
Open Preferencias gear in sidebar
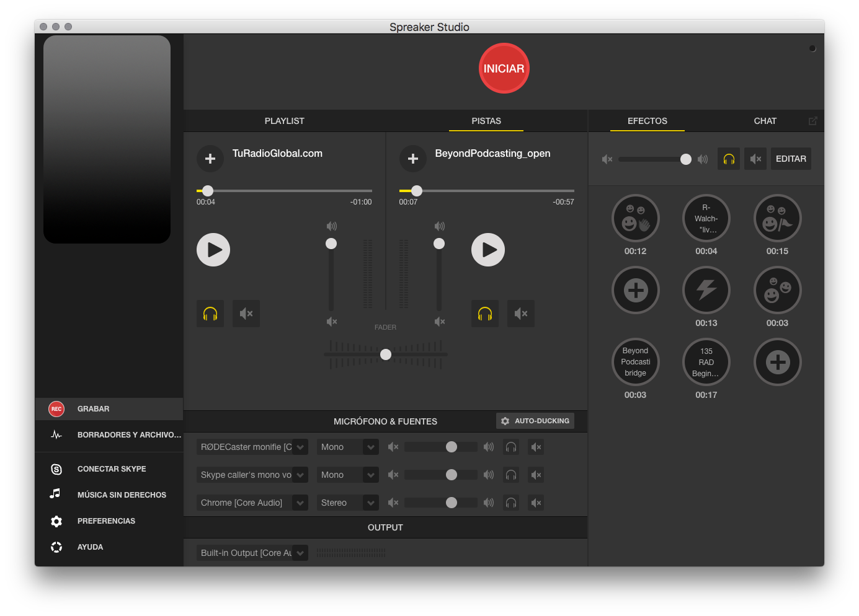coord(105,521)
